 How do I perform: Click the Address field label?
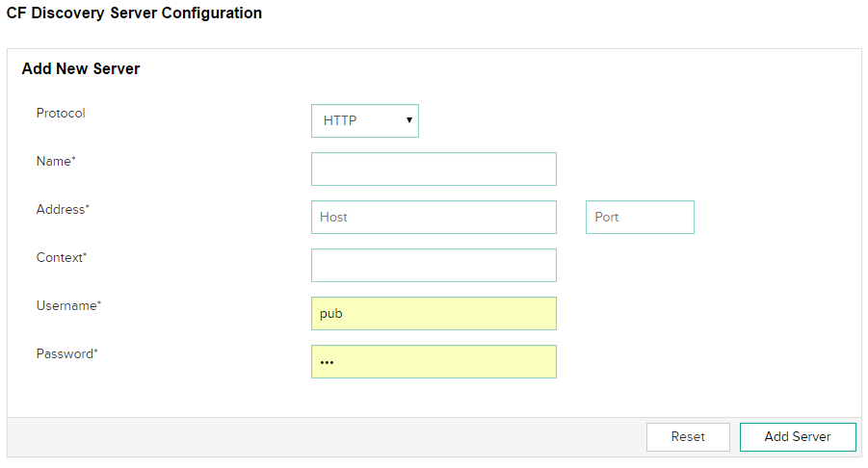coord(61,209)
